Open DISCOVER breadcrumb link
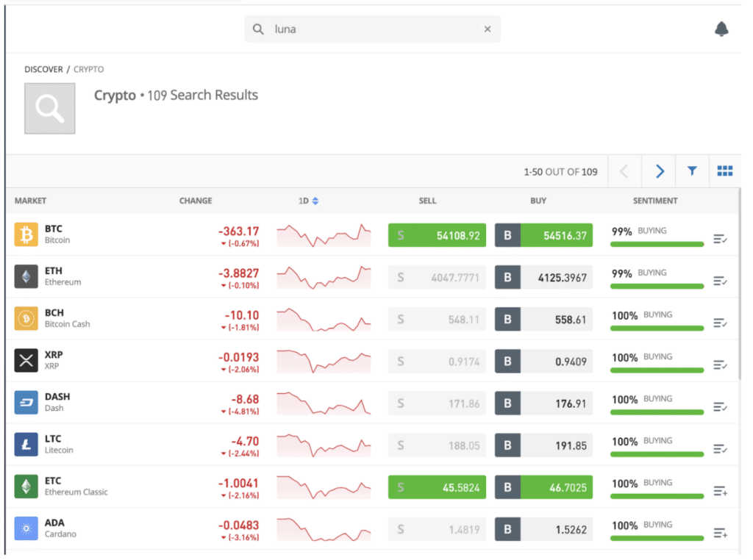Viewport: 753px width, 560px height. (43, 69)
